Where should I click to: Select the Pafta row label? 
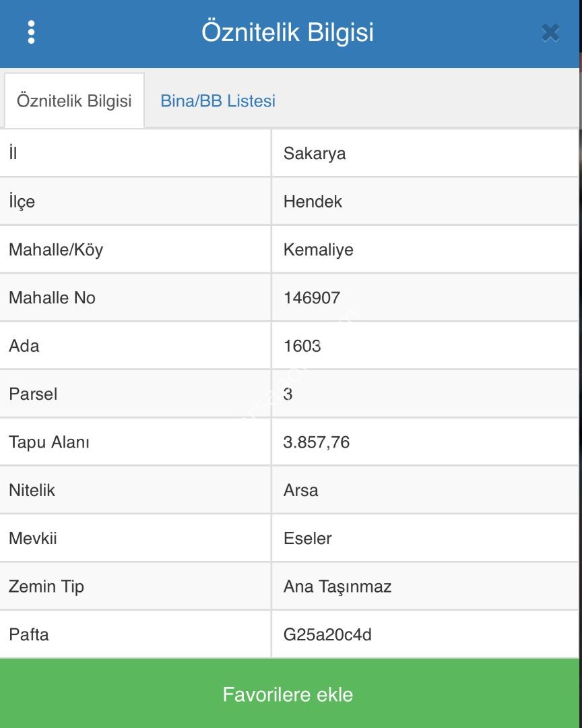click(x=29, y=635)
